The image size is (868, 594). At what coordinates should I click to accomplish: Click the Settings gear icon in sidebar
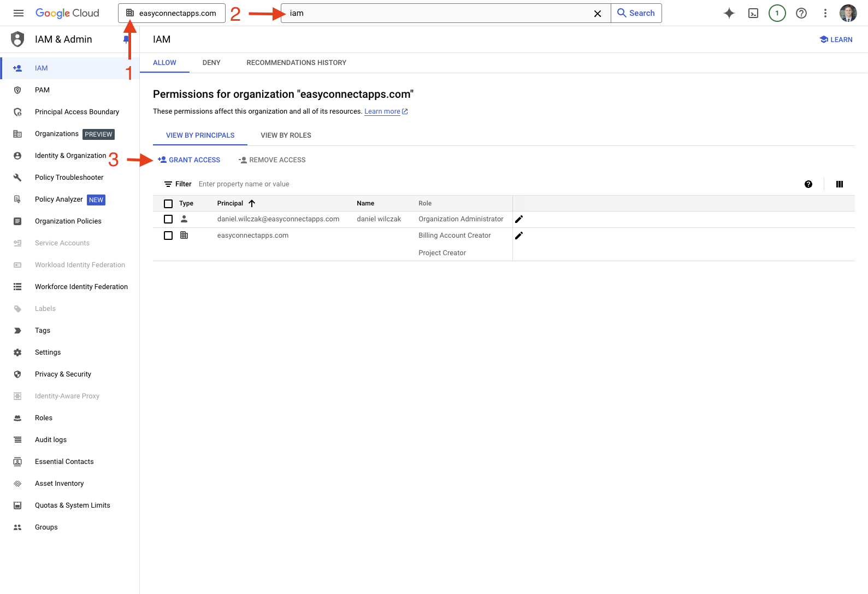17,352
